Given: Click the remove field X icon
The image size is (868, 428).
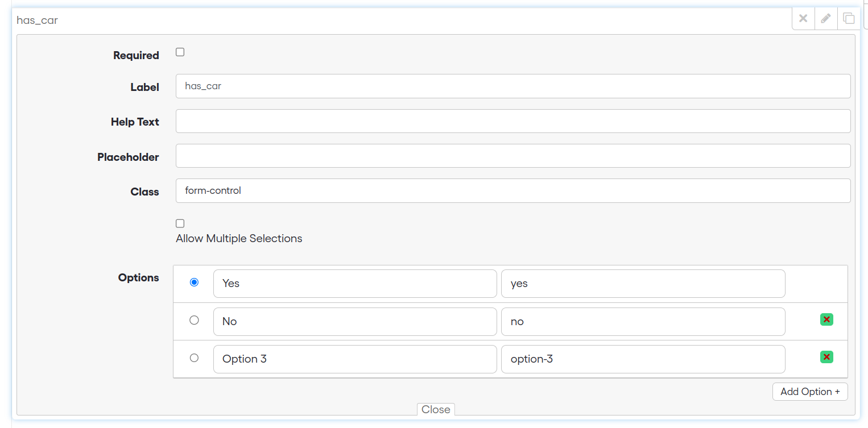Looking at the screenshot, I should [803, 18].
